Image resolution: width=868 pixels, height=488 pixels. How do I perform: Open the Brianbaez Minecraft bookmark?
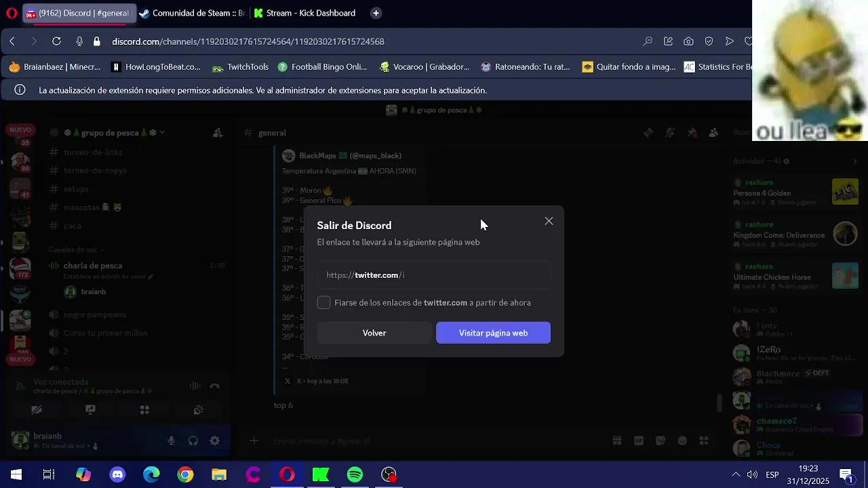coord(54,66)
